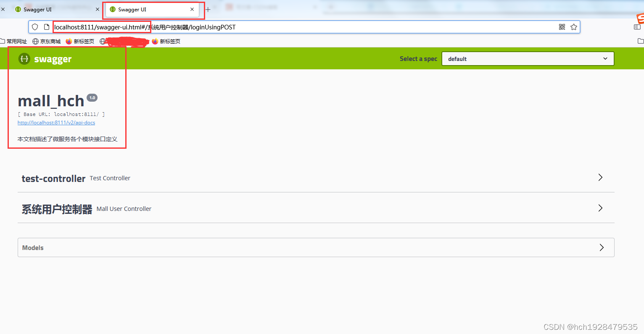Screen dimensions: 644x334
Task: Open a new browser tab with plus
Action: point(208,9)
